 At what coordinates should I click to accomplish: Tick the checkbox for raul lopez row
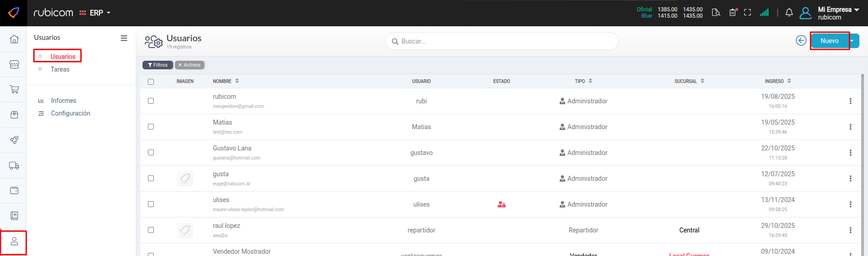click(151, 230)
